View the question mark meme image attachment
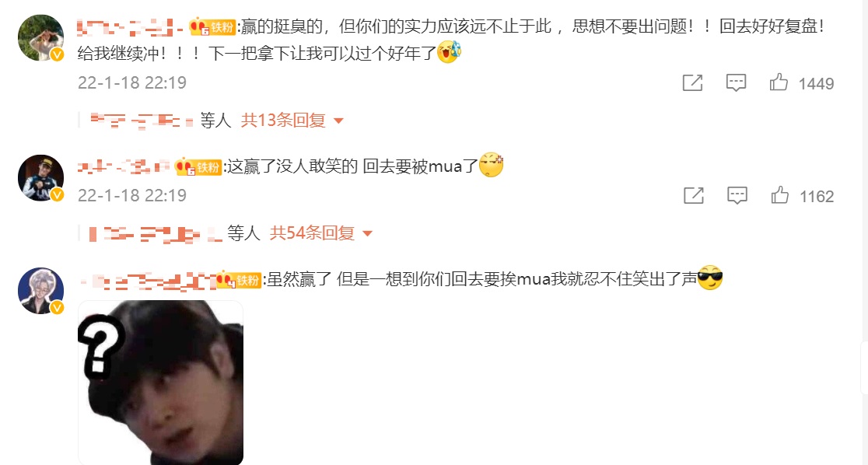Viewport: 868px width, 465px height. [160, 383]
